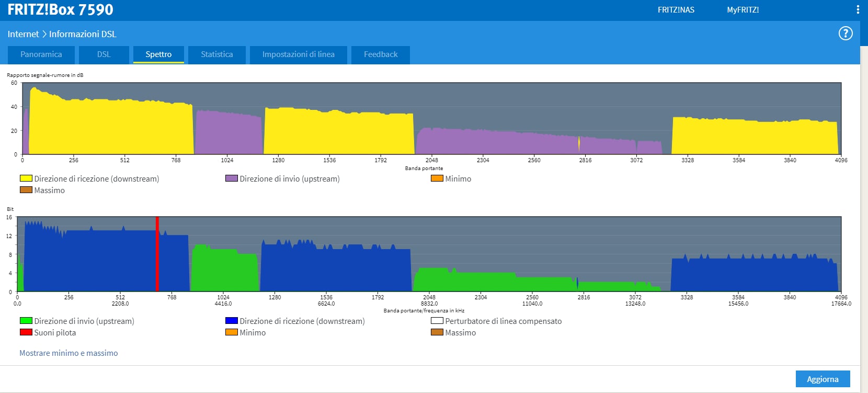Open FRITZ!NAS from the header
This screenshot has width=868, height=393.
click(676, 10)
